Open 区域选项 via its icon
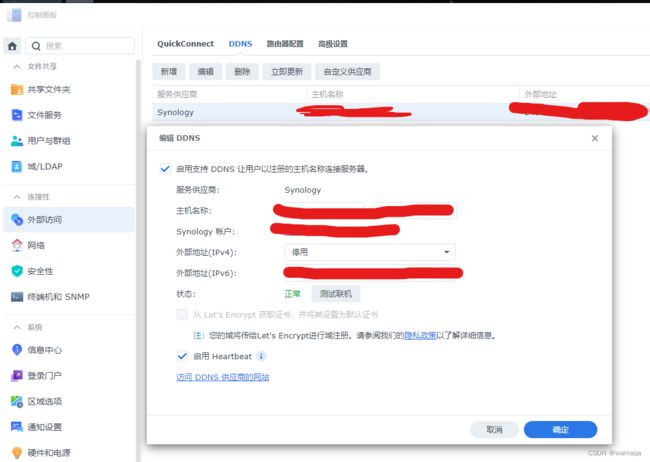Screen dimensions: 650x462 click(17, 401)
